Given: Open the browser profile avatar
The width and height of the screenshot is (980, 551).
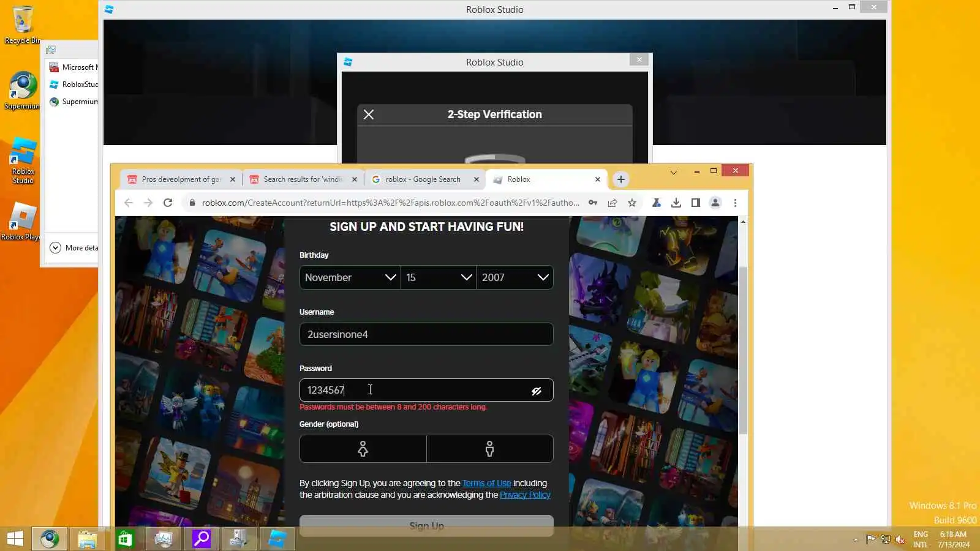Looking at the screenshot, I should 715,203.
